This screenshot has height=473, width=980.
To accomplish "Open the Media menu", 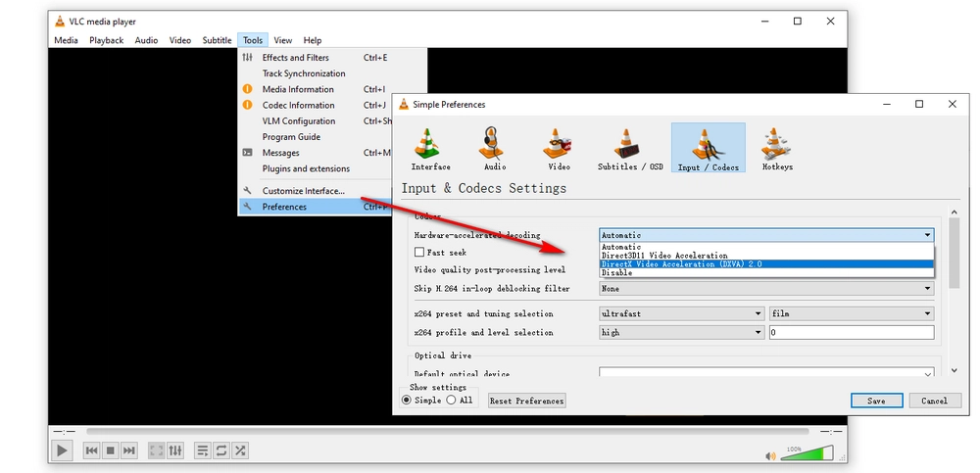I will [67, 40].
